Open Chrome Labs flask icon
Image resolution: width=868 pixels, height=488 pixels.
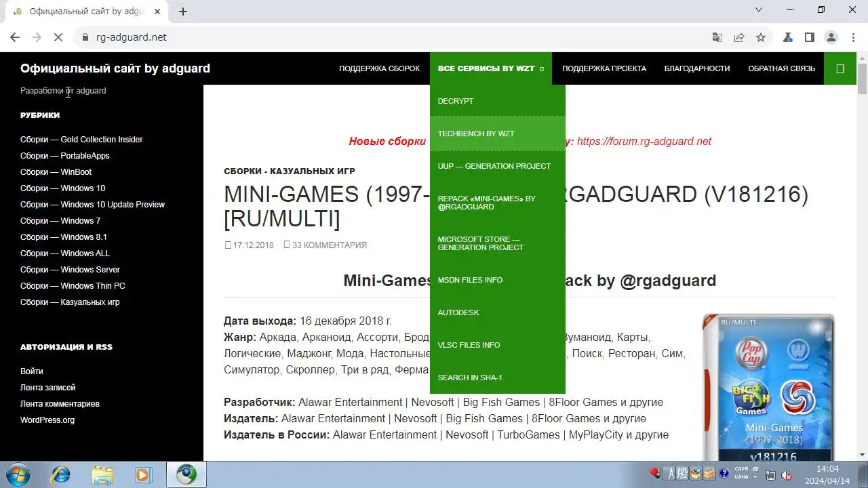tap(788, 37)
